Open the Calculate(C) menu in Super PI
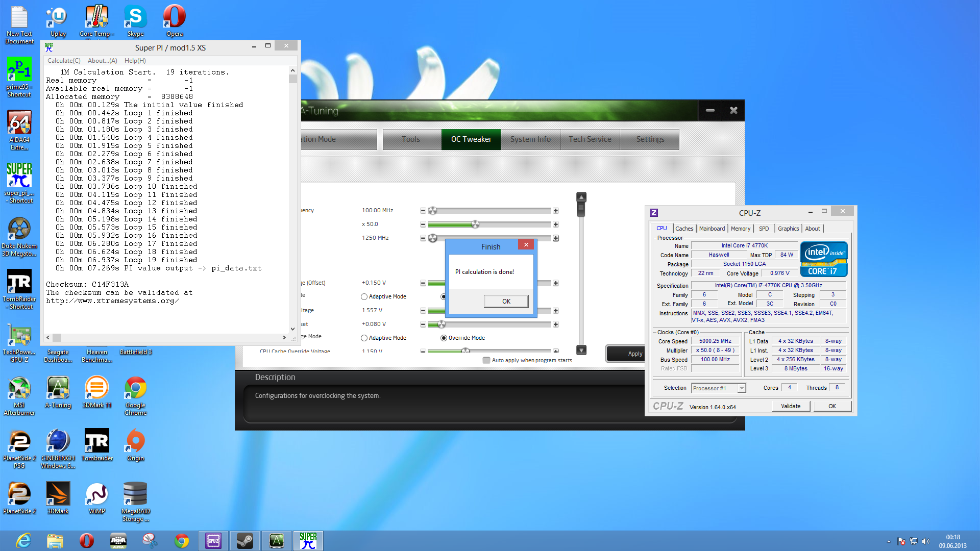This screenshot has height=551, width=980. (x=64, y=61)
